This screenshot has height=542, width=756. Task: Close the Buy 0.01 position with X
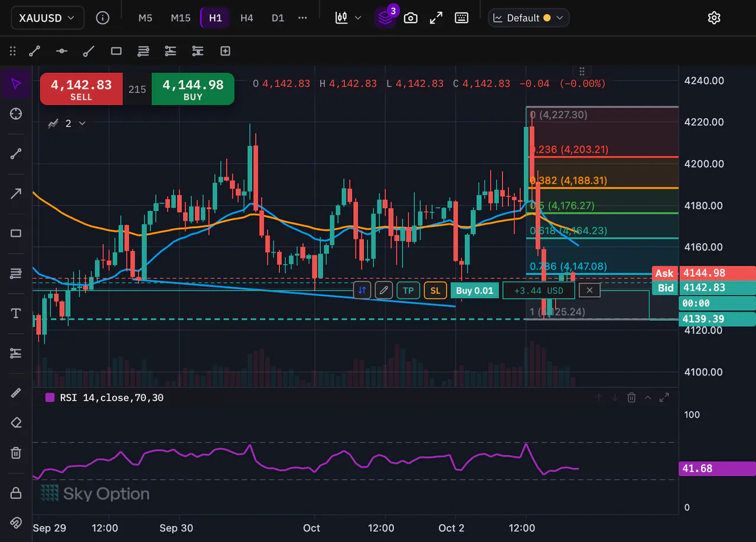pyautogui.click(x=589, y=290)
